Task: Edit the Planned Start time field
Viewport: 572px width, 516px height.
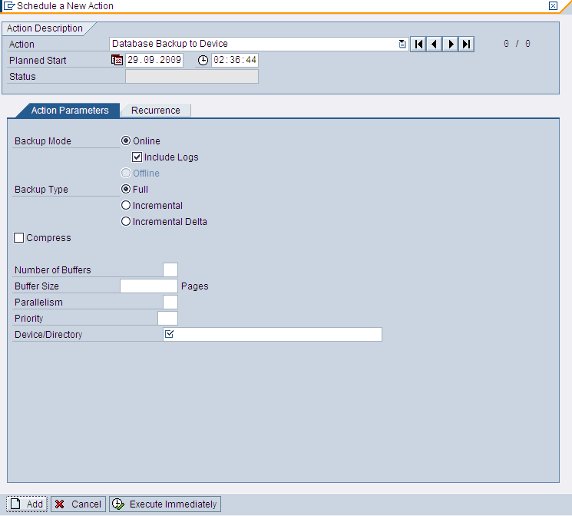Action: coord(235,60)
